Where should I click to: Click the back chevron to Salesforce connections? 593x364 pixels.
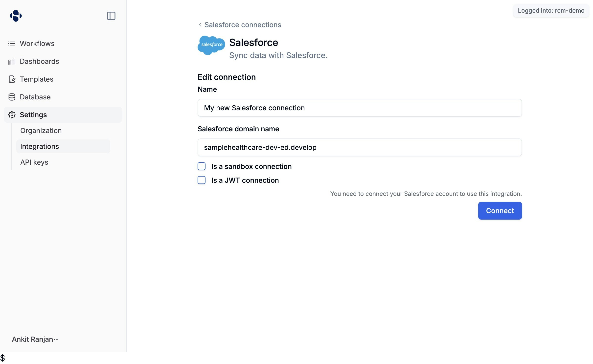[200, 25]
